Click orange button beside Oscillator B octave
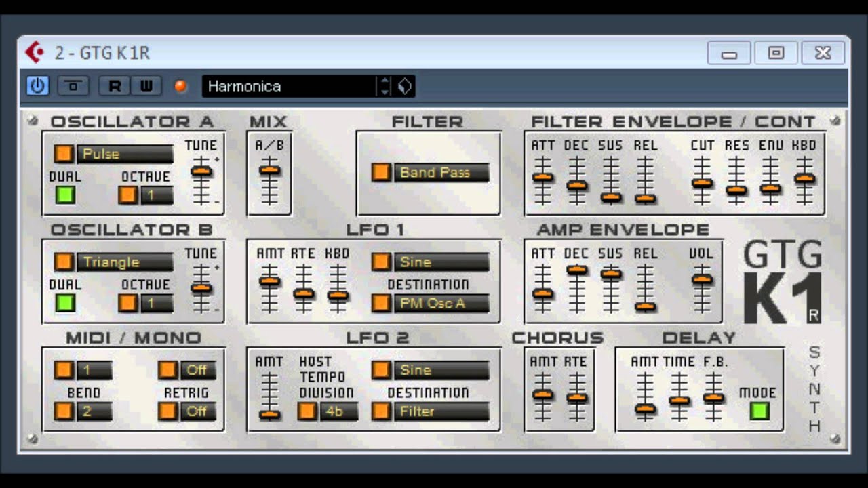This screenshot has width=868, height=488. click(x=128, y=303)
